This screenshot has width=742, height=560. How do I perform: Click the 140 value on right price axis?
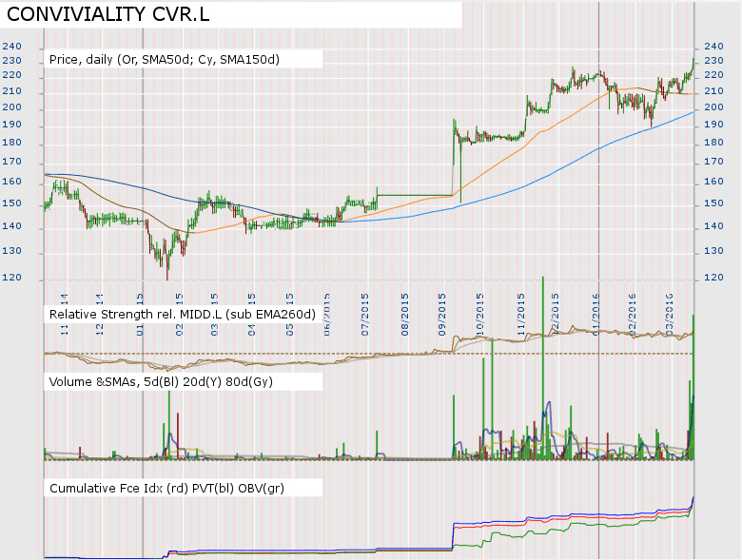[x=713, y=226]
